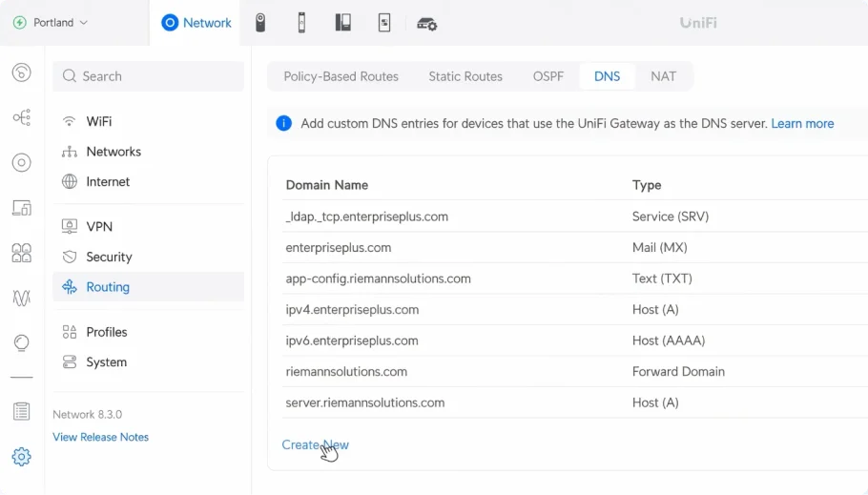
Task: Open WiFi settings
Action: (x=149, y=121)
